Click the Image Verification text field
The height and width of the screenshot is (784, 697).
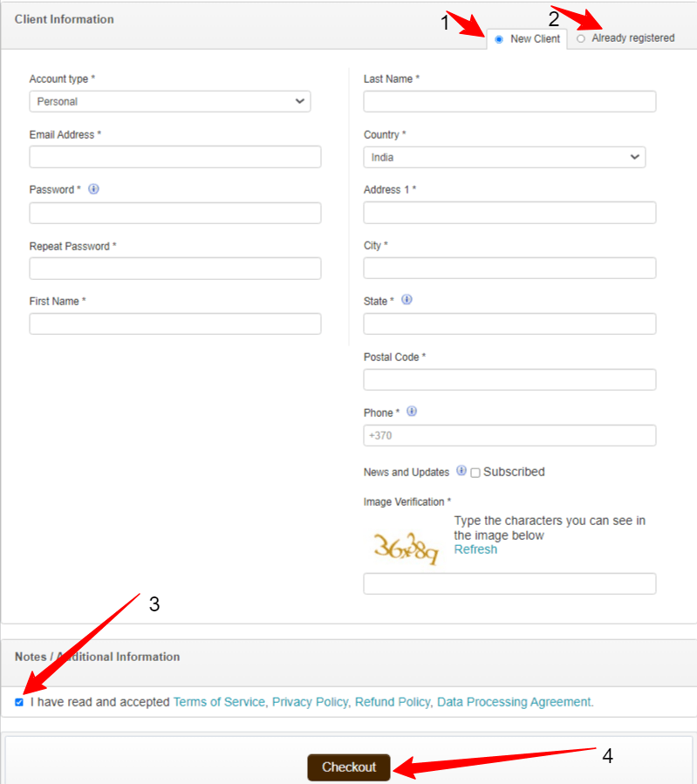[x=509, y=583]
